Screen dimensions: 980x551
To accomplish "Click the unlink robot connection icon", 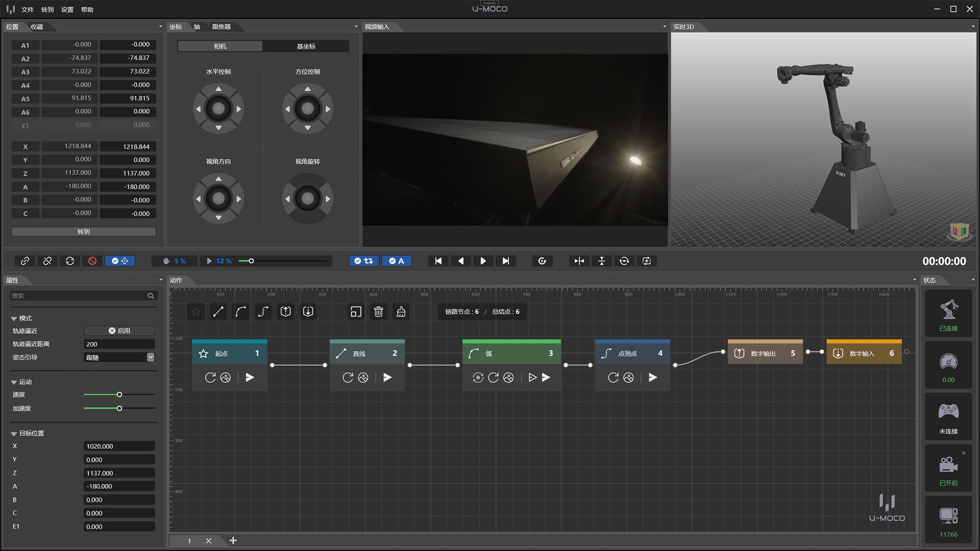I will pos(47,261).
